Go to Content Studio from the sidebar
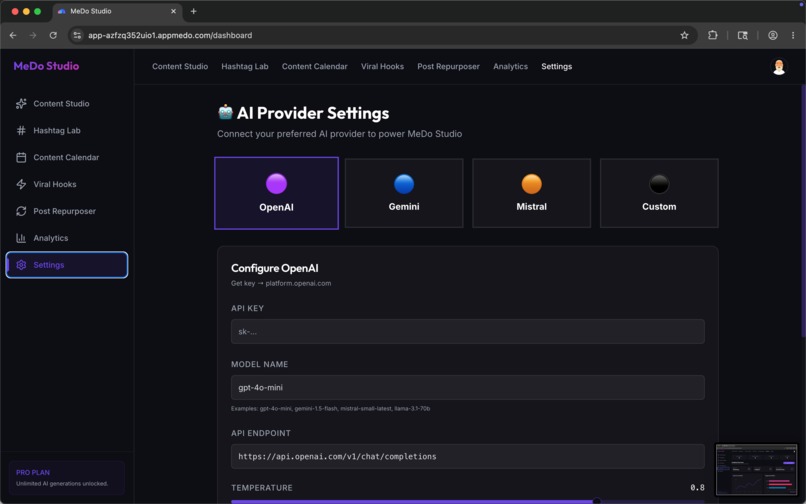Viewport: 806px width, 504px height. coord(67,103)
